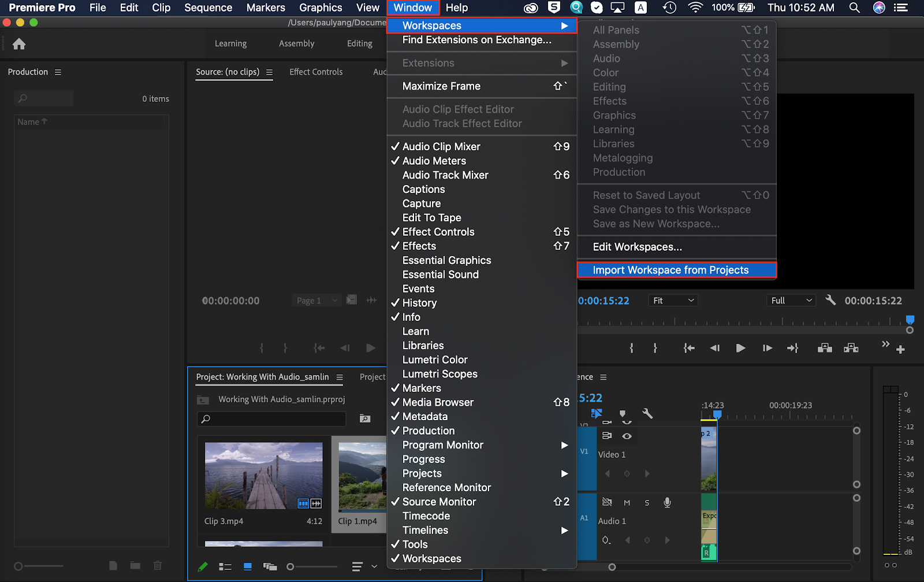The image size is (924, 582).
Task: Open the Full playback resolution dropdown
Action: [792, 301]
